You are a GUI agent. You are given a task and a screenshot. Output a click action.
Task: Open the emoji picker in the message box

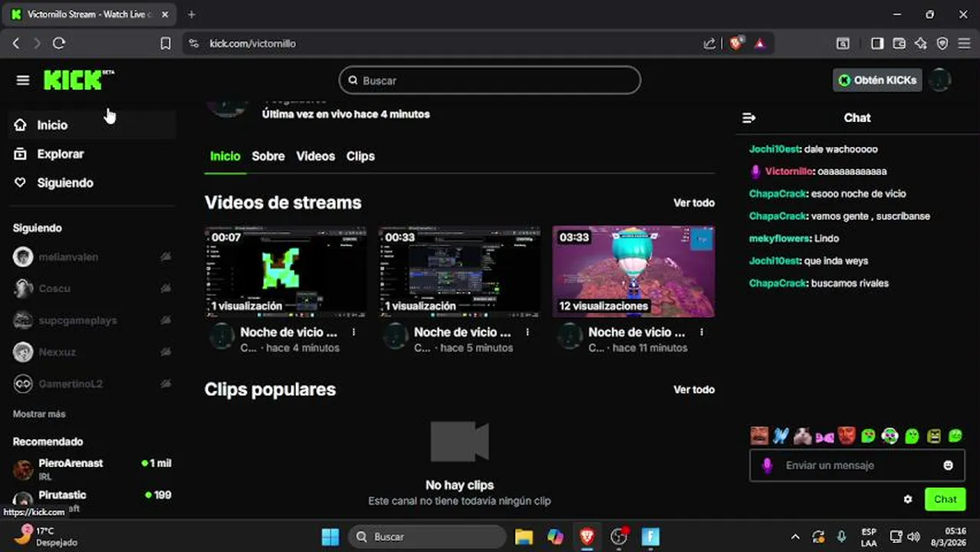point(948,465)
